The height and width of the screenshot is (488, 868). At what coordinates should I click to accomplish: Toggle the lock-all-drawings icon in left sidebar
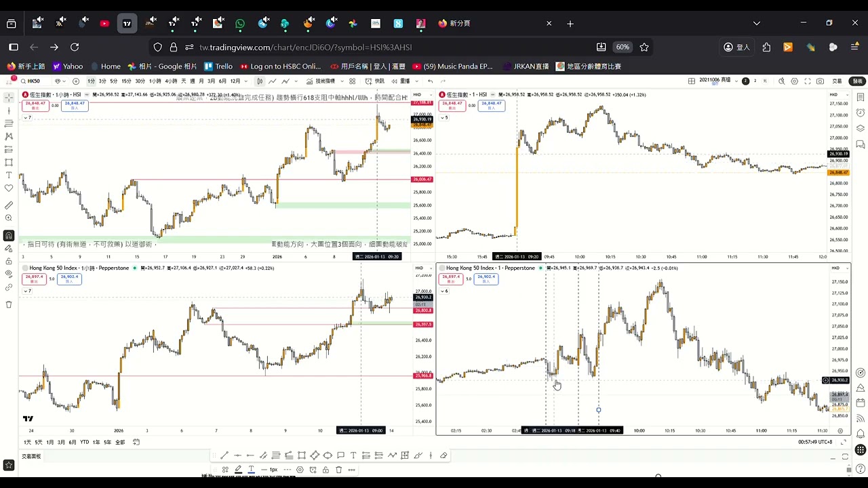pyautogui.click(x=9, y=261)
